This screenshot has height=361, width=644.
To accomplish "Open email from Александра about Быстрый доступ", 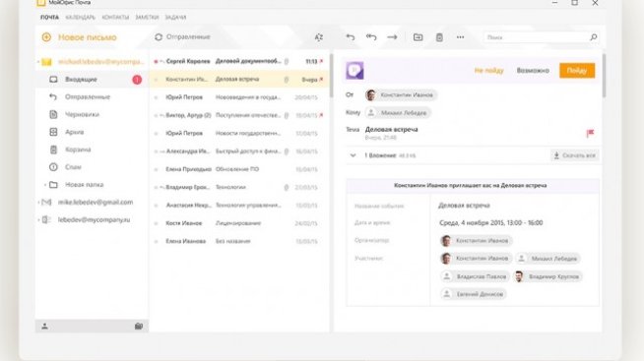I will coord(239,151).
